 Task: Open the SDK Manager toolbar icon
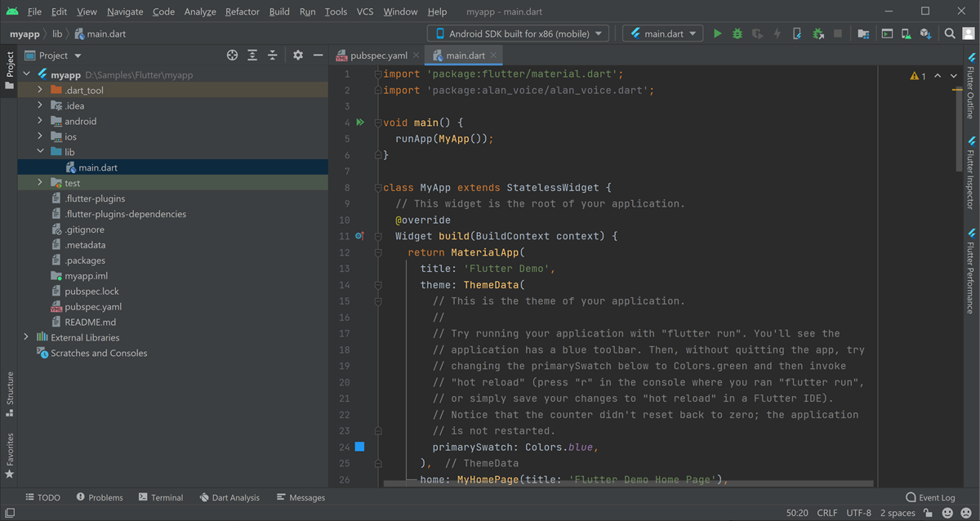pyautogui.click(x=925, y=33)
